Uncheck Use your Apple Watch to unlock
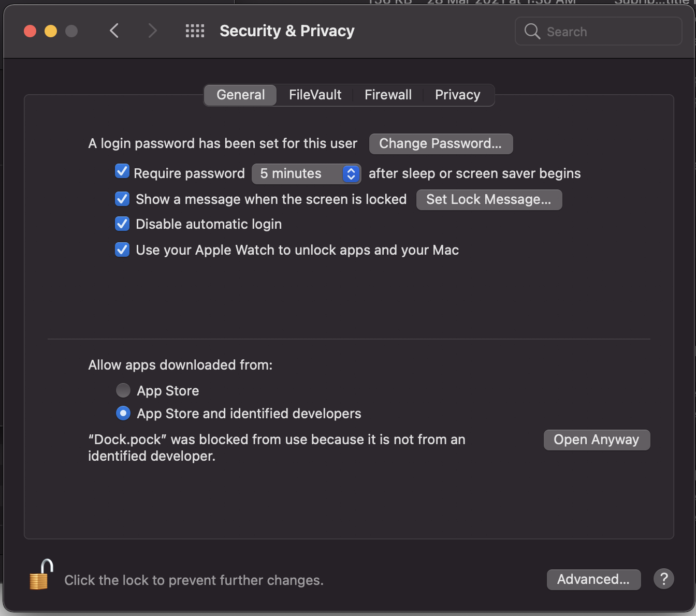Image resolution: width=696 pixels, height=616 pixels. [122, 250]
